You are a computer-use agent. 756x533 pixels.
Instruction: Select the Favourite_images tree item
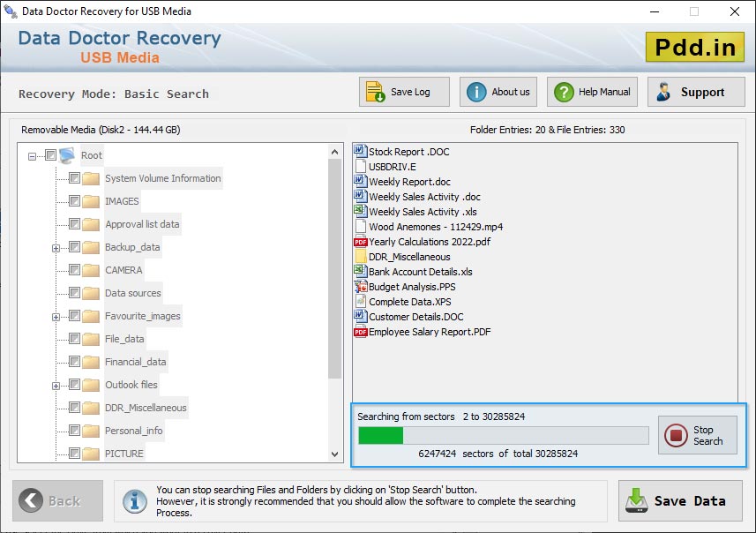click(x=143, y=316)
